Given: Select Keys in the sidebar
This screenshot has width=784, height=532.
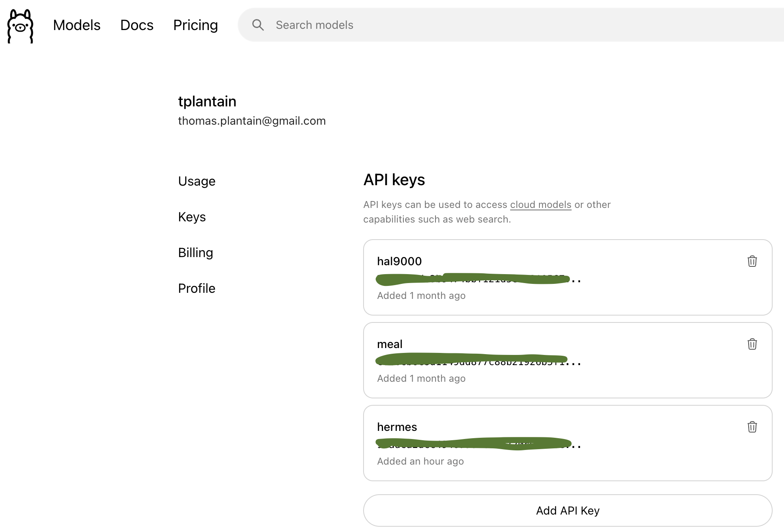Looking at the screenshot, I should pos(192,217).
